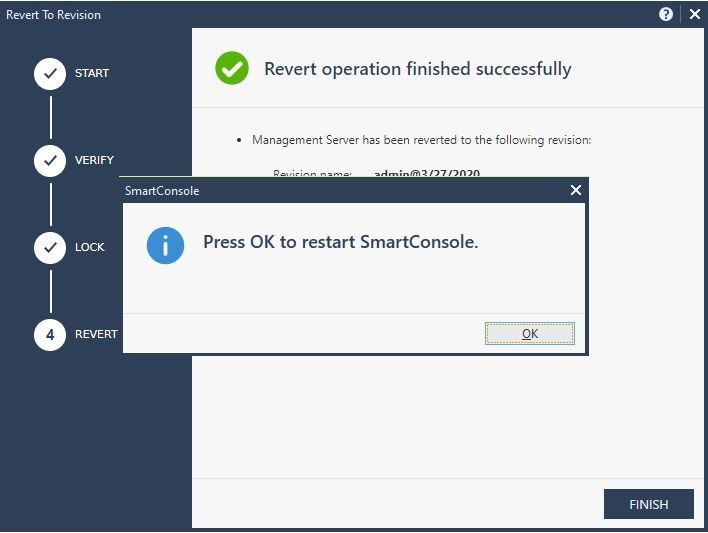Select the step 4 REVERT circle
This screenshot has height=533, width=708.
[x=50, y=335]
